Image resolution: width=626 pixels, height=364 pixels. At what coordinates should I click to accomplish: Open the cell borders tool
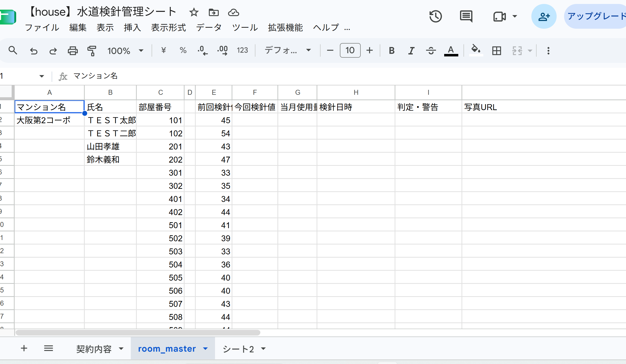(497, 51)
